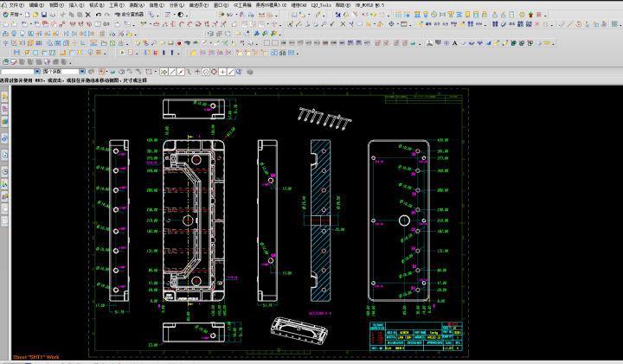Select the isometric part view near sheet bottom
The image size is (623, 364).
pyautogui.click(x=299, y=330)
